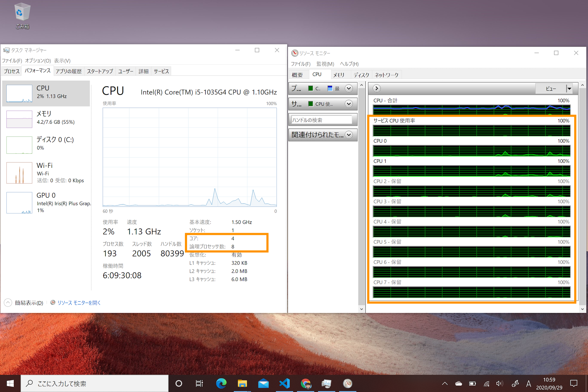
Task: Click the Microsoft Edge taskbar icon
Action: (221, 383)
